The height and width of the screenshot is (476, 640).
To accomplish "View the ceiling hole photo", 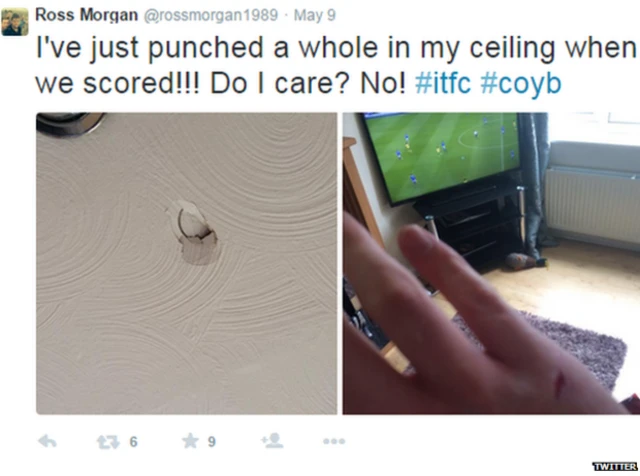I will coord(187,263).
